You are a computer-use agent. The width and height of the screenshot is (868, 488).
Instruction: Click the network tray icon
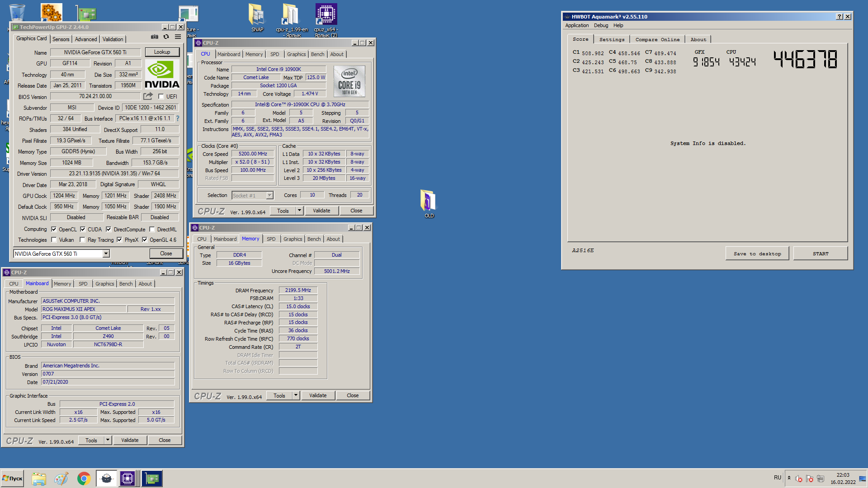[x=821, y=479]
